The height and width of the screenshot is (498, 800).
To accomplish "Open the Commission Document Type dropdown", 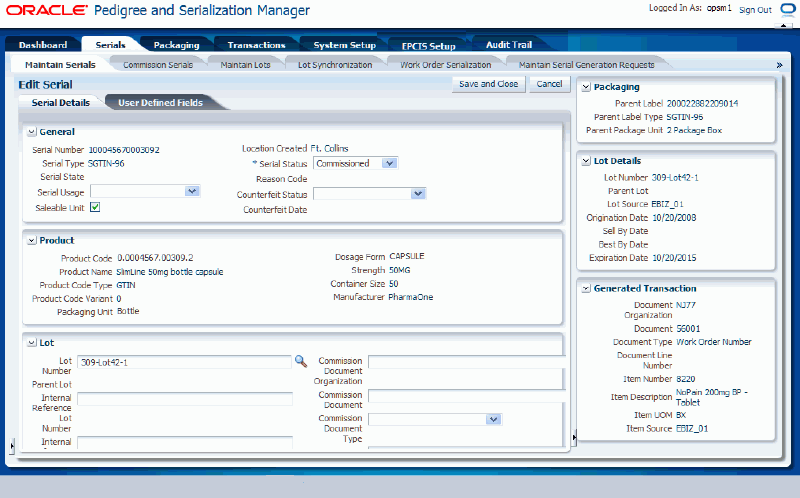I will pos(493,419).
